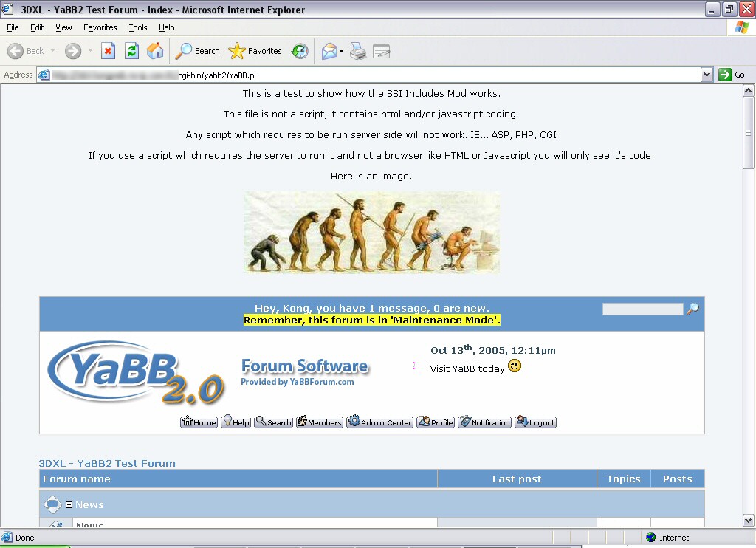Click the smiley face next to Visit YaBB today
The width and height of the screenshot is (756, 548).
click(x=515, y=366)
